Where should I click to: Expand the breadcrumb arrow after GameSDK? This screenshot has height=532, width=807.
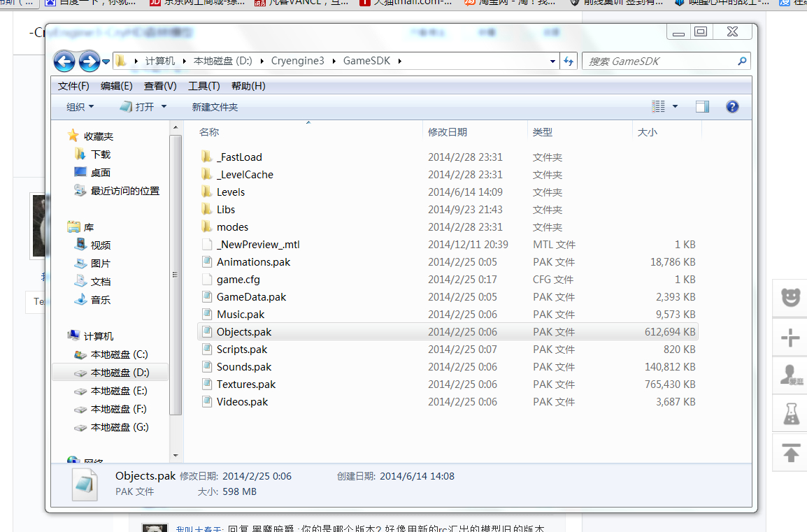point(399,62)
